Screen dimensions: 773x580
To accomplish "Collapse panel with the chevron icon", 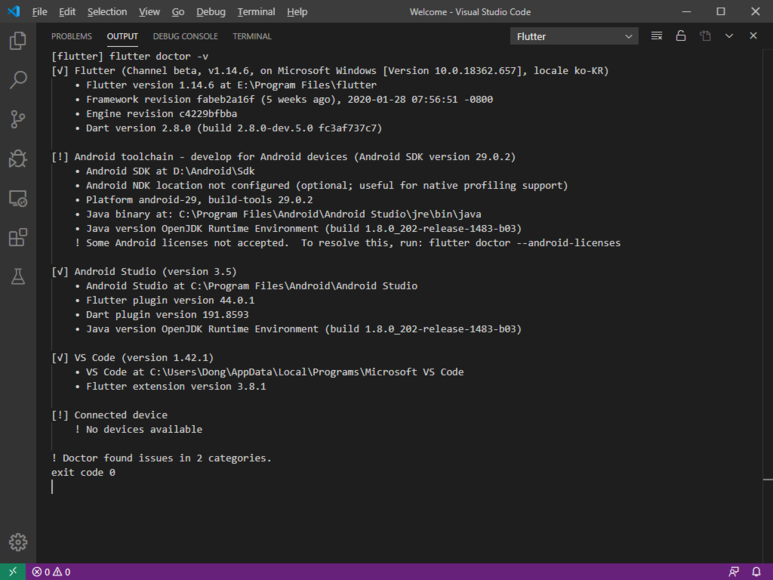I will coord(729,36).
